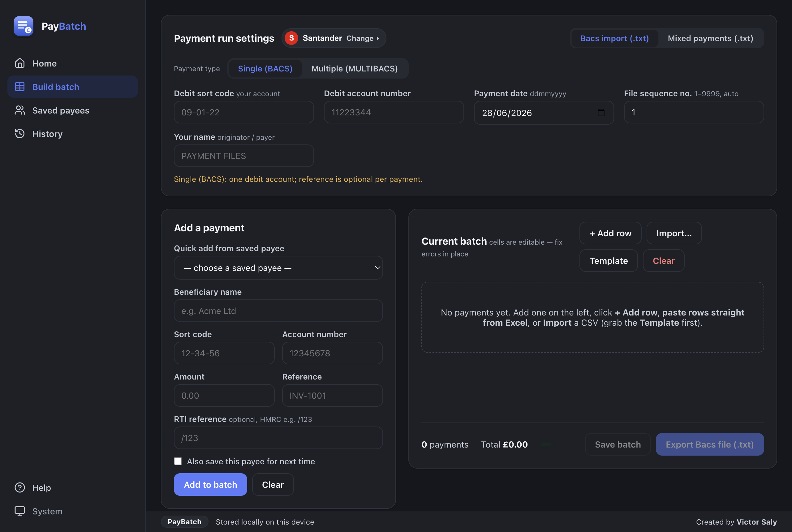
Task: Click the Home house icon
Action: pyautogui.click(x=20, y=63)
